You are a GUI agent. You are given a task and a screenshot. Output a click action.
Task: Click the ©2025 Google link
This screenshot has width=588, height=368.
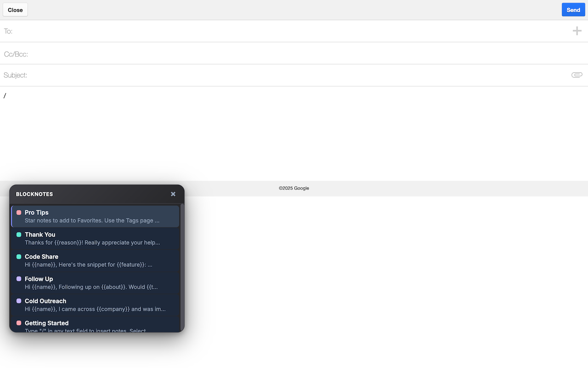pos(294,188)
